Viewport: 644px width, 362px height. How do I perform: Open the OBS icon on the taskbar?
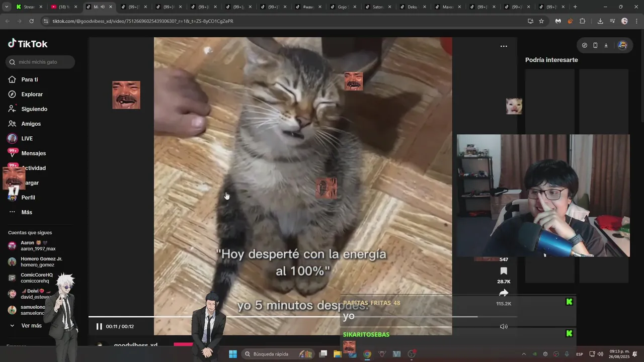[x=412, y=354]
